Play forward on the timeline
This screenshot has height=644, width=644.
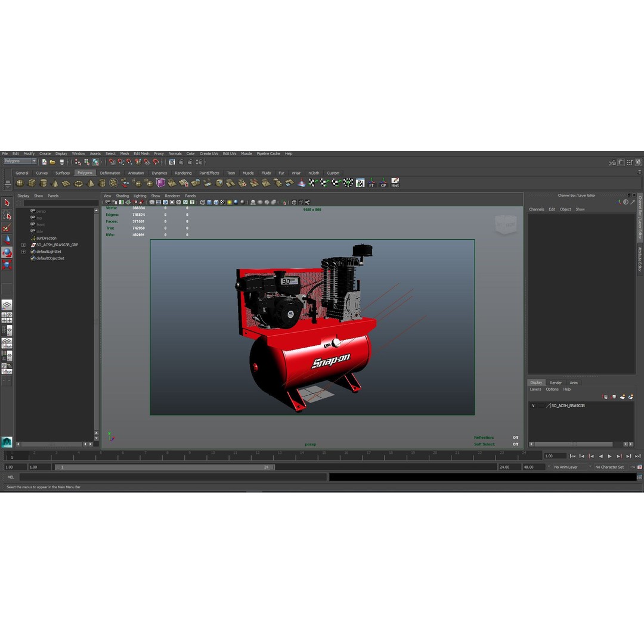coord(609,456)
